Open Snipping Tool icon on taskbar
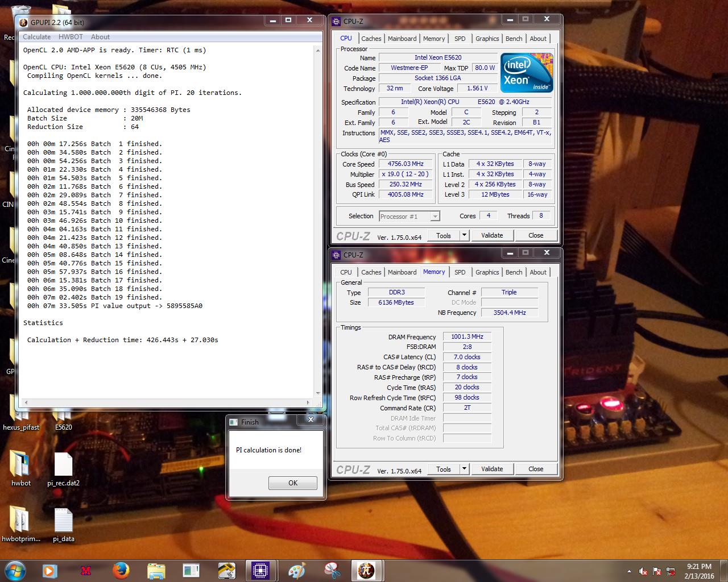The height and width of the screenshot is (582, 728). (332, 570)
